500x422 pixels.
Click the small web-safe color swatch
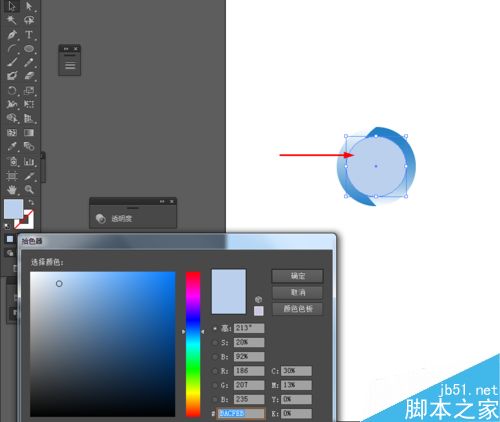[x=259, y=311]
